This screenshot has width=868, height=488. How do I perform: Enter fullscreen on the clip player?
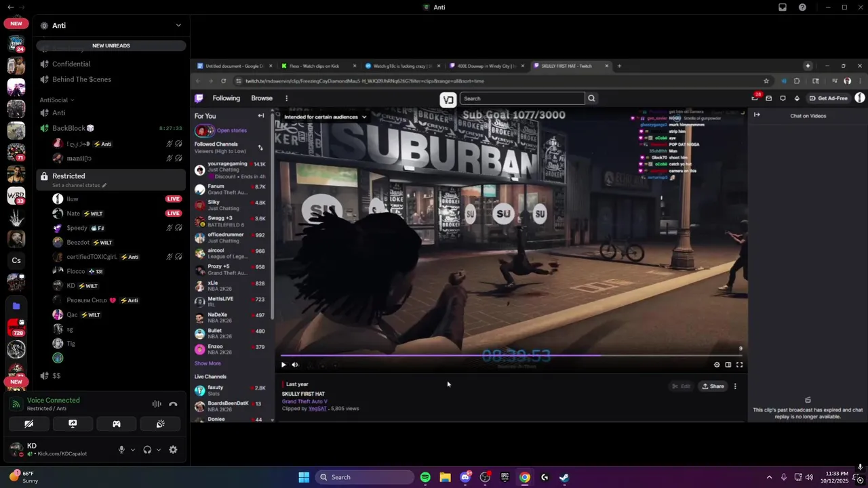740,365
